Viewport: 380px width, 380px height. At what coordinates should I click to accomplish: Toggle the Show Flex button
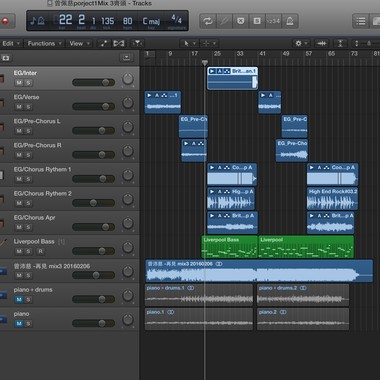tap(119, 43)
